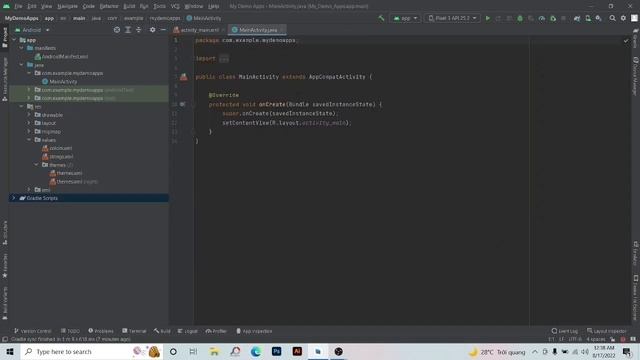This screenshot has height=360, width=640.
Task: Open the Layout Inspector tool window
Action: coord(607,331)
